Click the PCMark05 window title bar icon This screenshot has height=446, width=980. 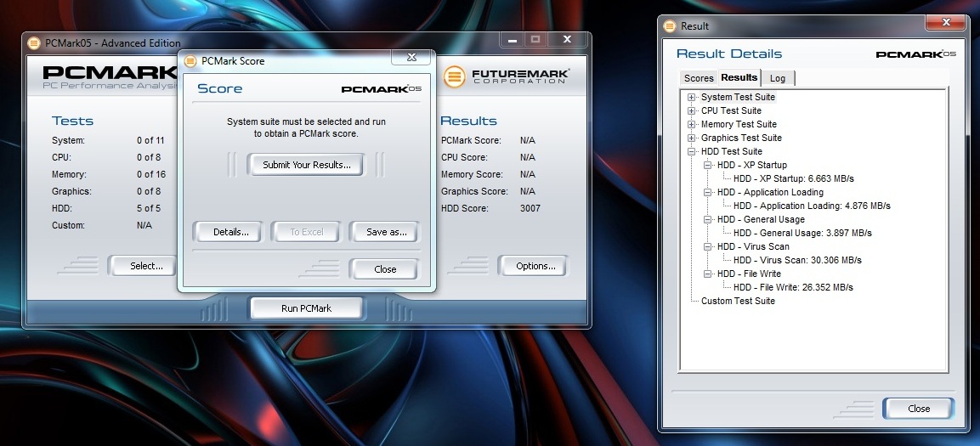click(35, 43)
